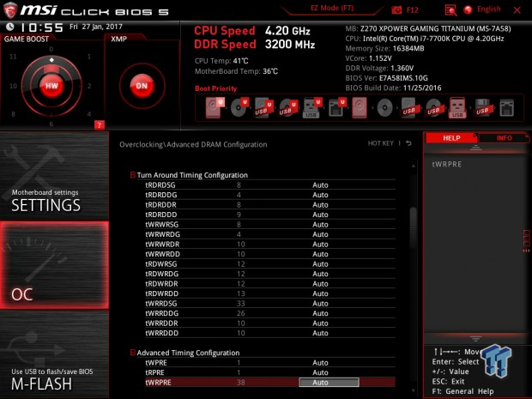The image size is (532, 399).
Task: Switch to the HELP tab
Action: (451, 138)
